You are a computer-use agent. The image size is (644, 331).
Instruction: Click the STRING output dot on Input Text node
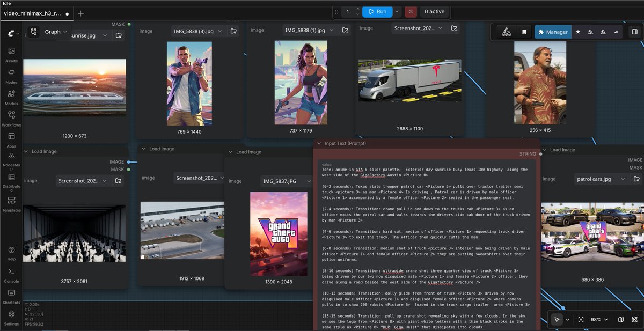pos(540,153)
